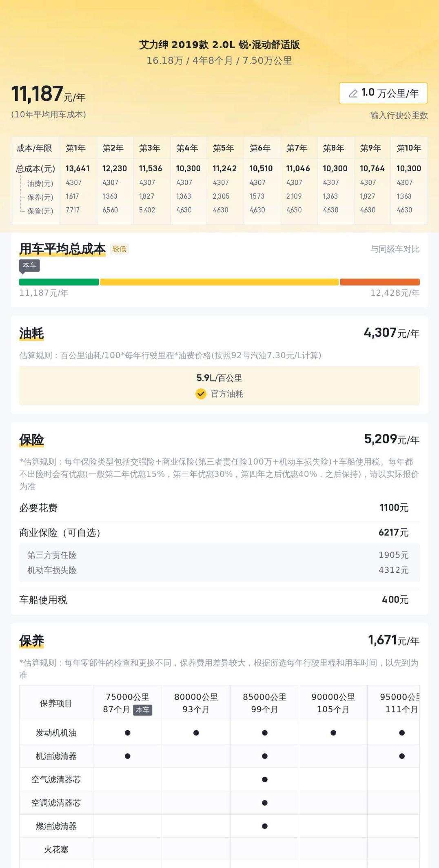Expand the 商业保险（可自选）row
This screenshot has height=868, width=439.
[219, 533]
